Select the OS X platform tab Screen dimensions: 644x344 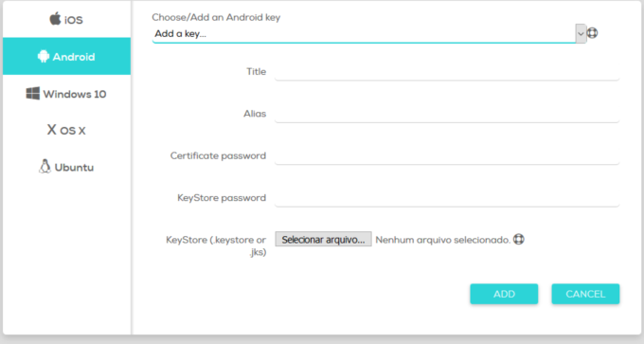pos(66,130)
